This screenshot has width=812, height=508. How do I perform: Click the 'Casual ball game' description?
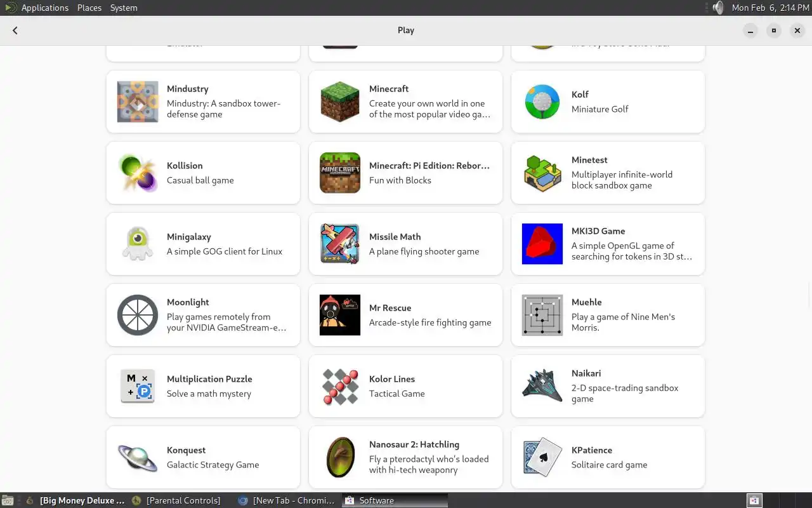pos(200,180)
